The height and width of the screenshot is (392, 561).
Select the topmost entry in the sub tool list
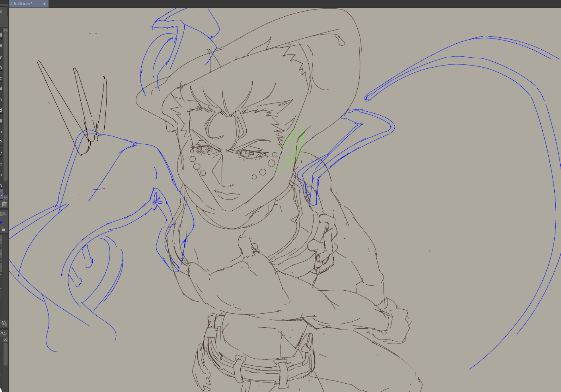click(x=1, y=35)
